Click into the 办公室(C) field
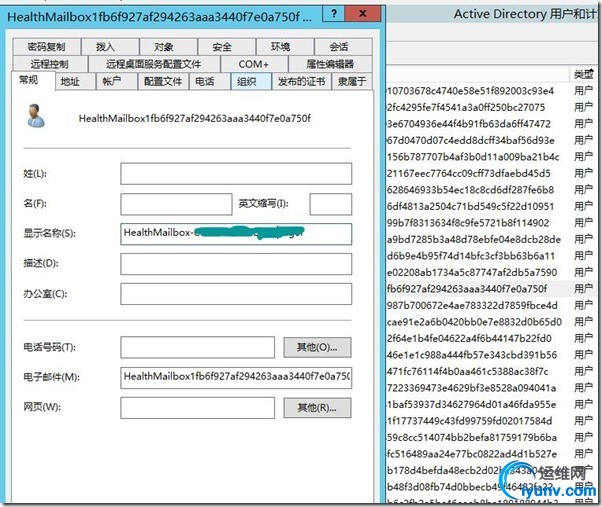The image size is (602, 507). pyautogui.click(x=236, y=294)
